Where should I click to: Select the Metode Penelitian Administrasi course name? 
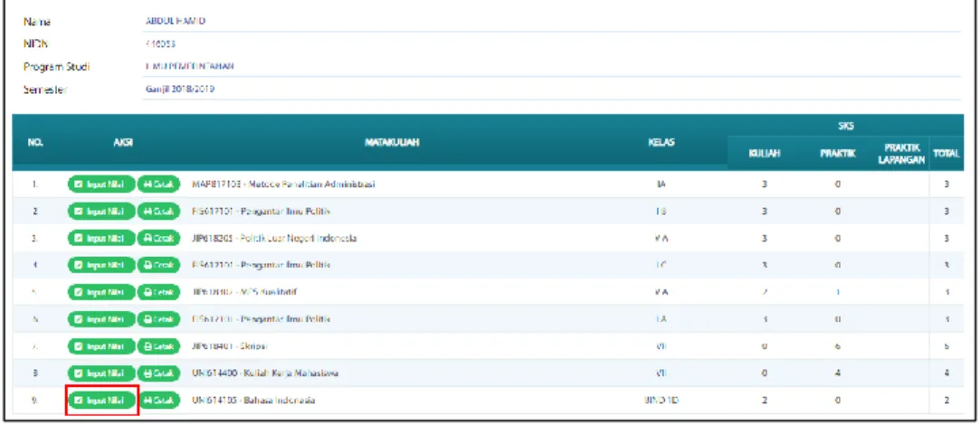coord(284,184)
